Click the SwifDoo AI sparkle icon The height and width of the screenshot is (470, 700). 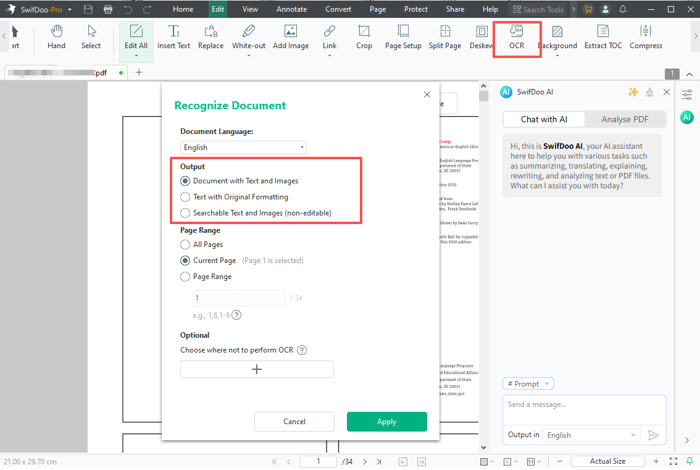tap(633, 92)
